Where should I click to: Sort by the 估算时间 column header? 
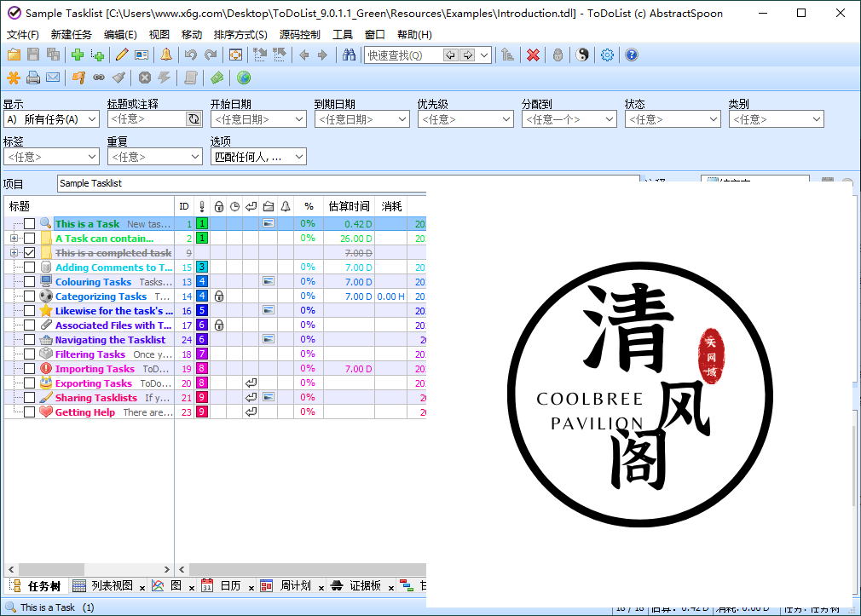(350, 206)
